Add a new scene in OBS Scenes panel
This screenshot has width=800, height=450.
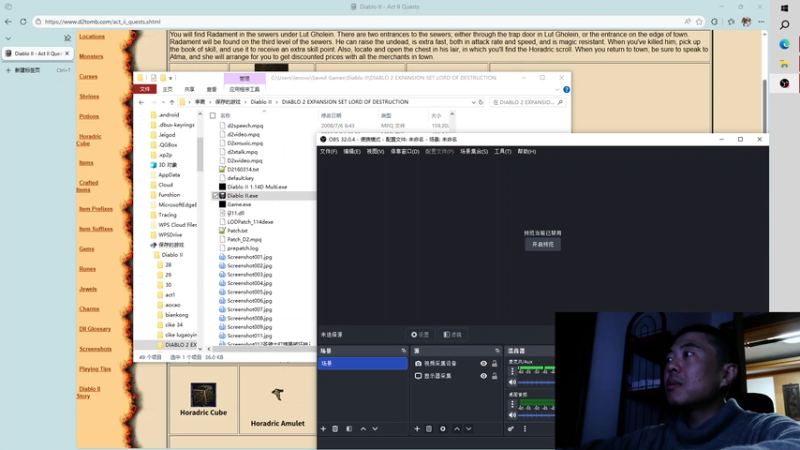pyautogui.click(x=323, y=429)
